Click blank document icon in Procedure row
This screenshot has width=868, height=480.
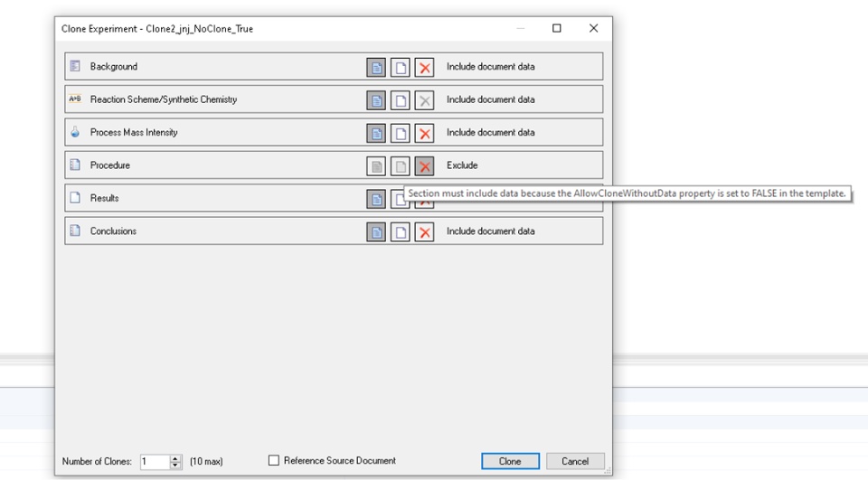pyautogui.click(x=401, y=166)
